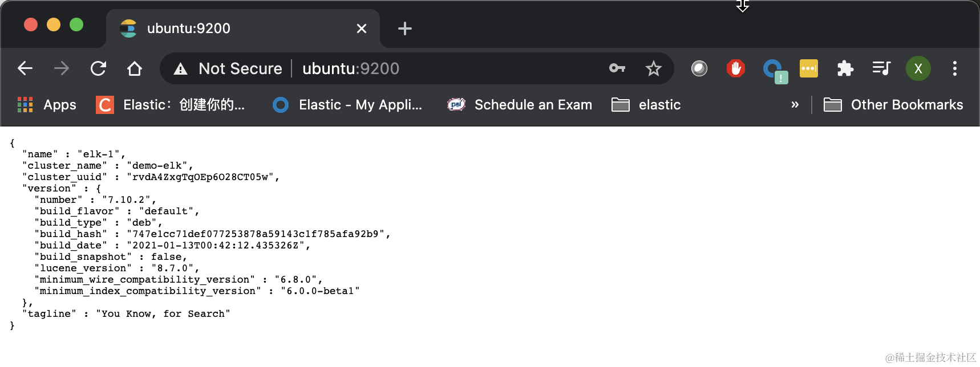This screenshot has width=980, height=367.
Task: Open a new tab with plus button
Action: [x=404, y=28]
